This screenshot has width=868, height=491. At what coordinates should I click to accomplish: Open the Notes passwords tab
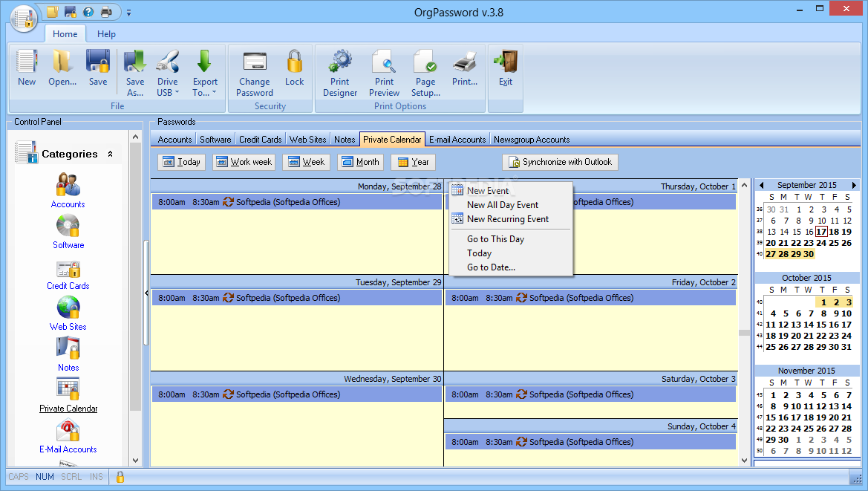(x=345, y=140)
